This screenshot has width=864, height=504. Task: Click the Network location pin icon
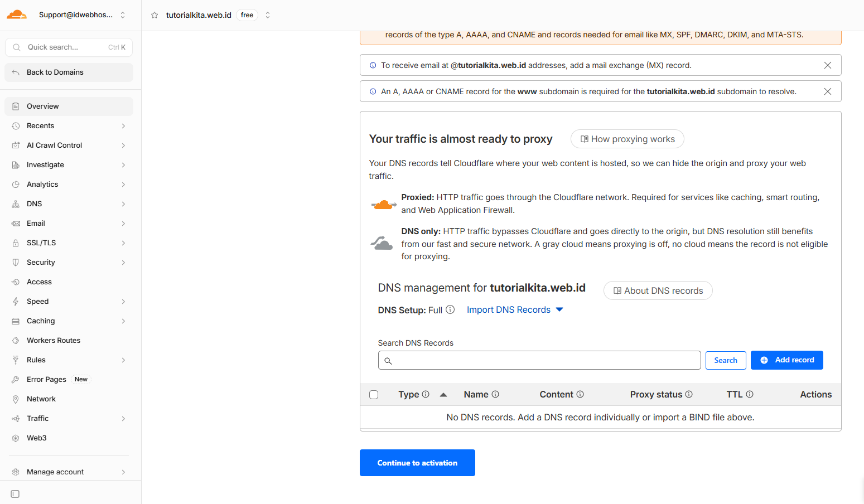click(16, 399)
